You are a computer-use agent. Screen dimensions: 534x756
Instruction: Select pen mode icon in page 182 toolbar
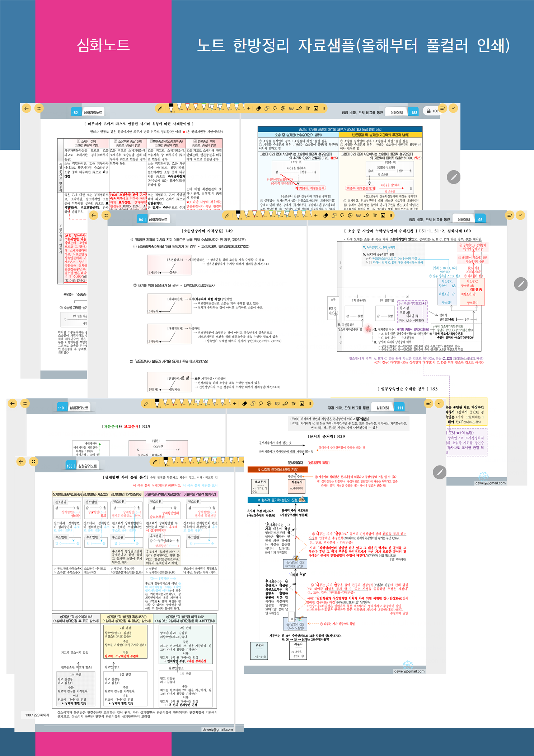pyautogui.click(x=160, y=108)
